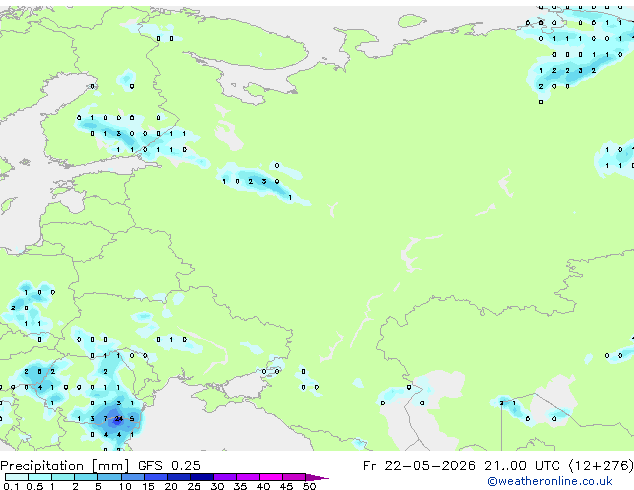Click the 'Precipitation [mm]' title text
The image size is (634, 490).
(x=65, y=466)
